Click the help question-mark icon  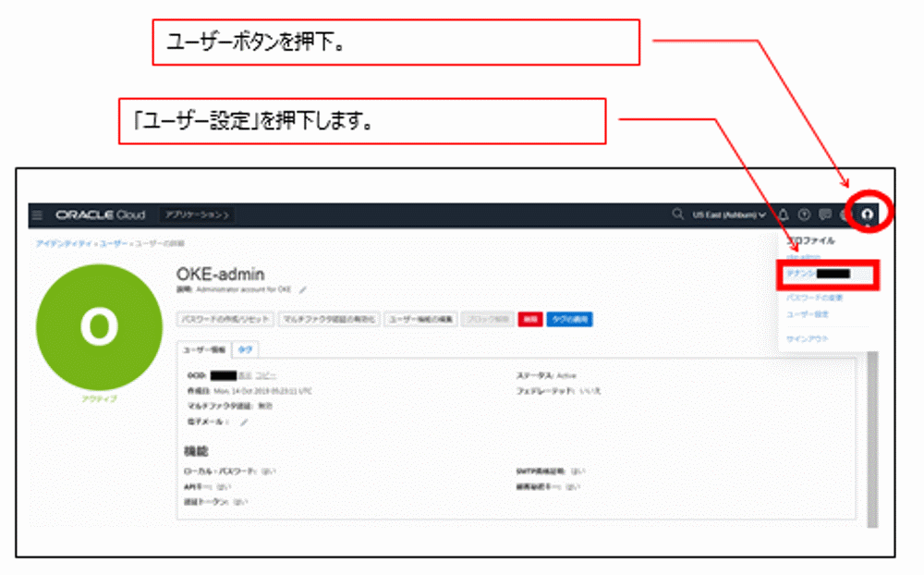pyautogui.click(x=805, y=214)
